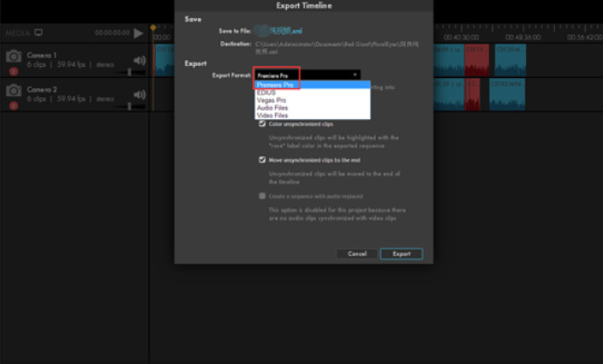Choose EDIUS from the format list
The width and height of the screenshot is (603, 364).
[x=313, y=92]
